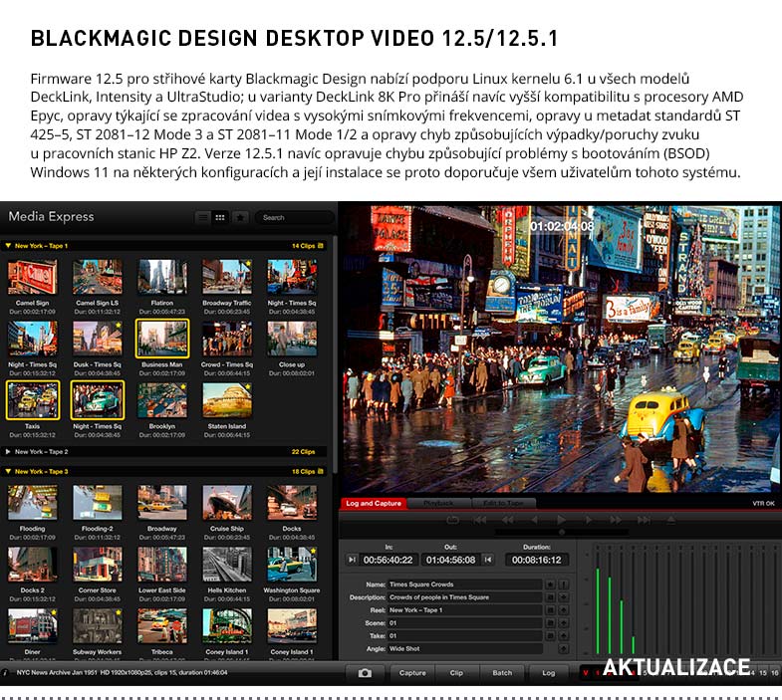Clear the Take field with its clear icon

point(550,636)
